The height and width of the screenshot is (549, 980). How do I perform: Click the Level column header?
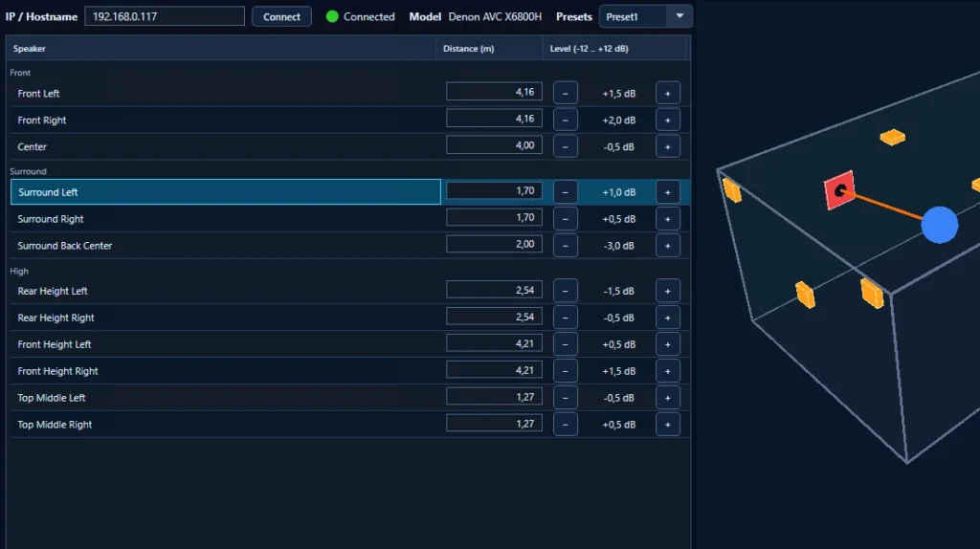[614, 48]
